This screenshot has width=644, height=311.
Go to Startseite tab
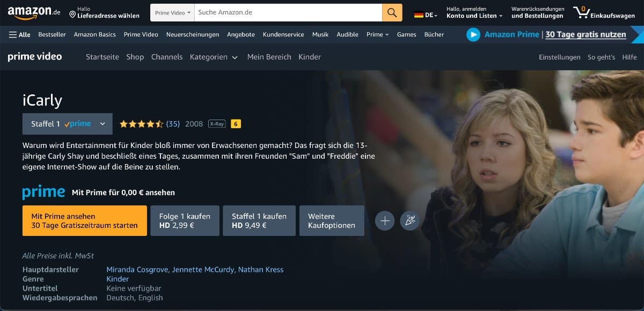click(x=103, y=57)
